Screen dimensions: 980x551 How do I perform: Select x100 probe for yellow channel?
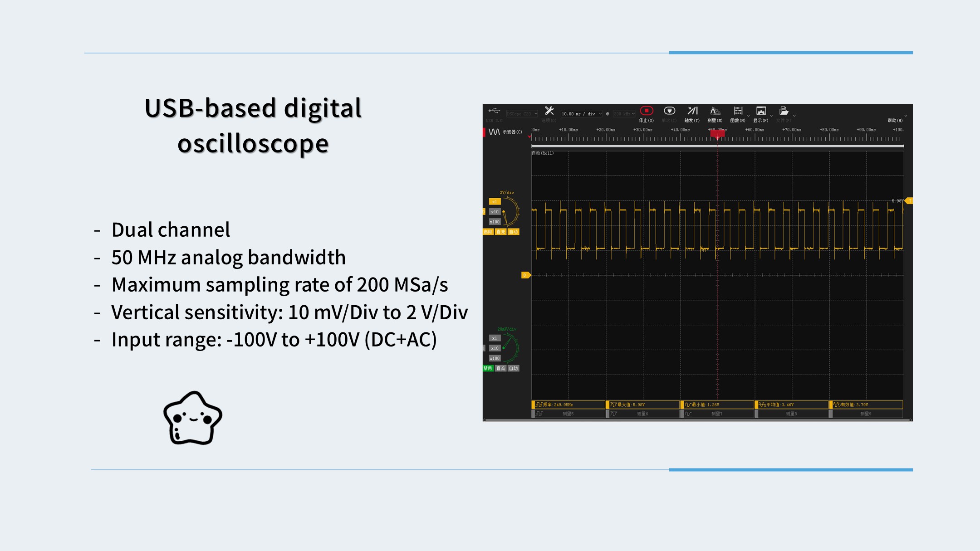pyautogui.click(x=495, y=222)
